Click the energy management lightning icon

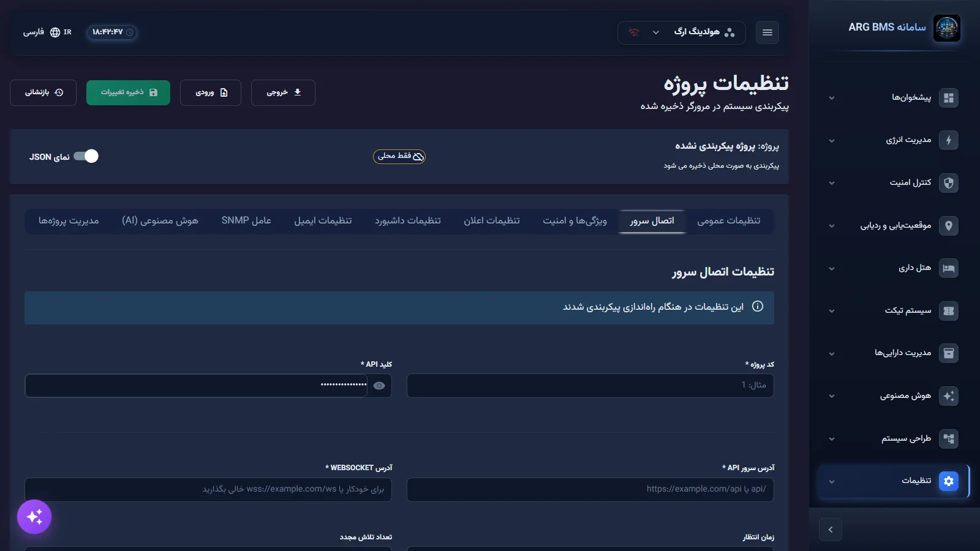click(x=949, y=140)
